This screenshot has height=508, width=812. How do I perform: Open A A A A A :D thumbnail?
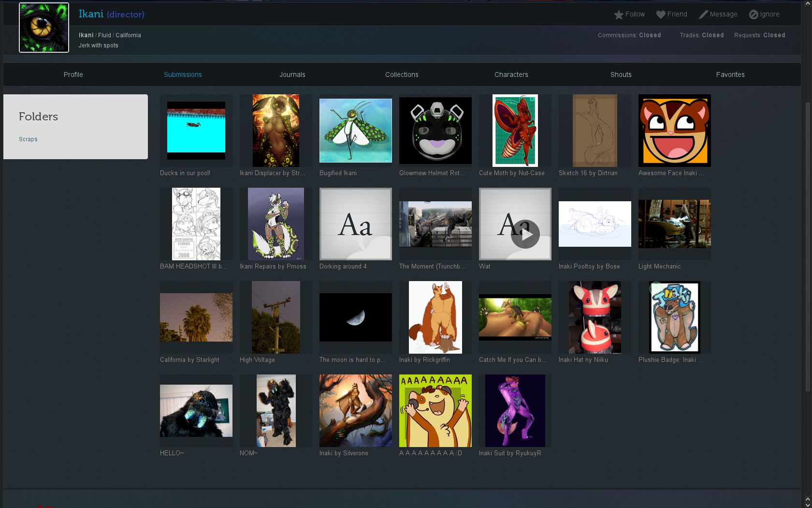click(x=435, y=411)
